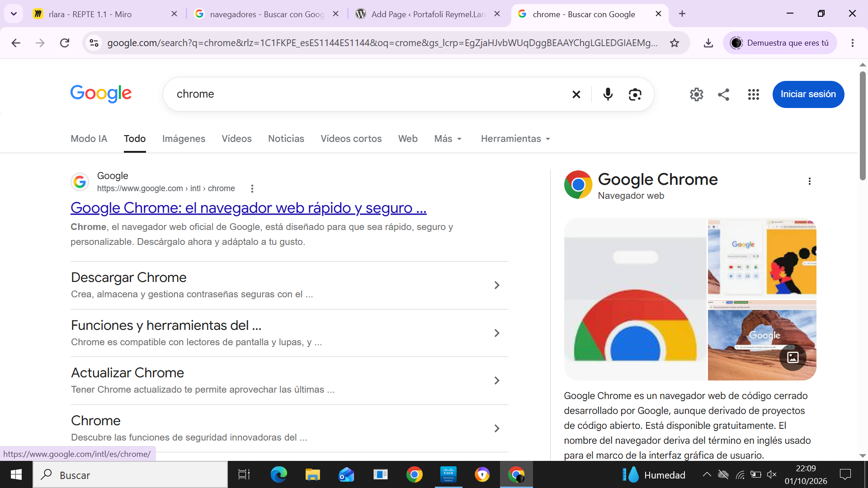This screenshot has width=868, height=488.
Task: Open the large Chrome logo thumbnail
Action: [x=635, y=299]
